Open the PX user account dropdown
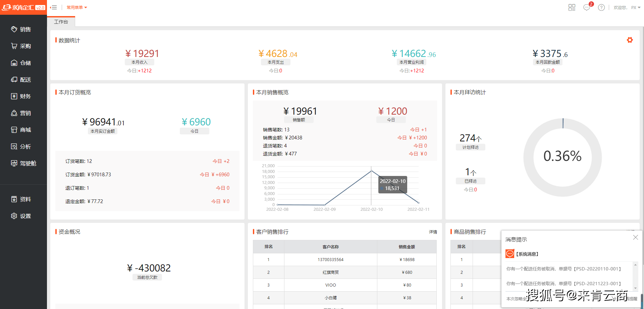The width and height of the screenshot is (644, 309). click(636, 7)
